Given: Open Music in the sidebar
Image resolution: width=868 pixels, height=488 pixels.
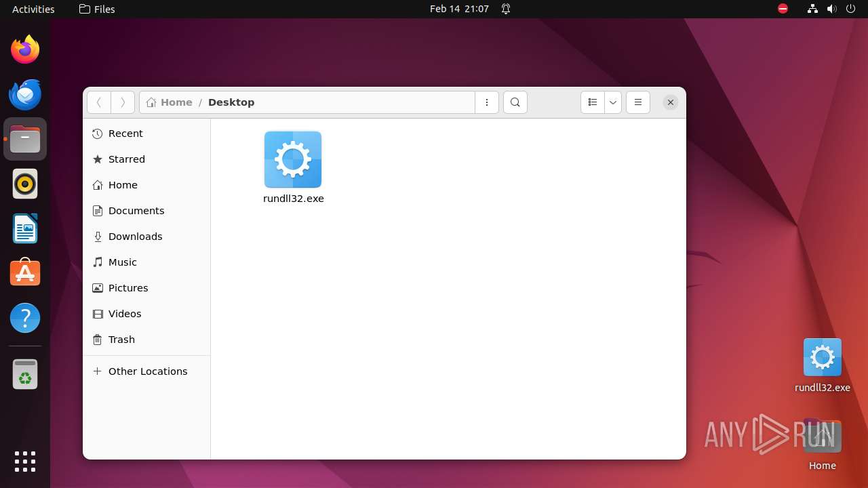Looking at the screenshot, I should pyautogui.click(x=146, y=262).
